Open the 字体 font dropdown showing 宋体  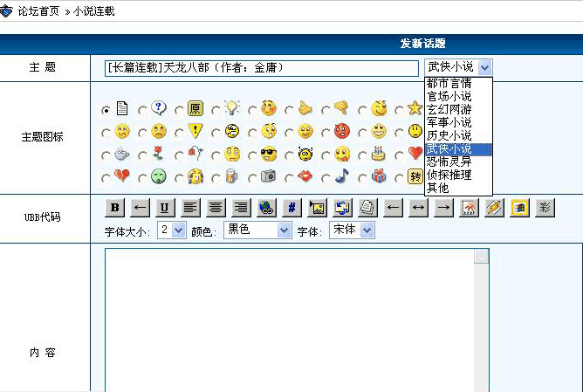[367, 230]
